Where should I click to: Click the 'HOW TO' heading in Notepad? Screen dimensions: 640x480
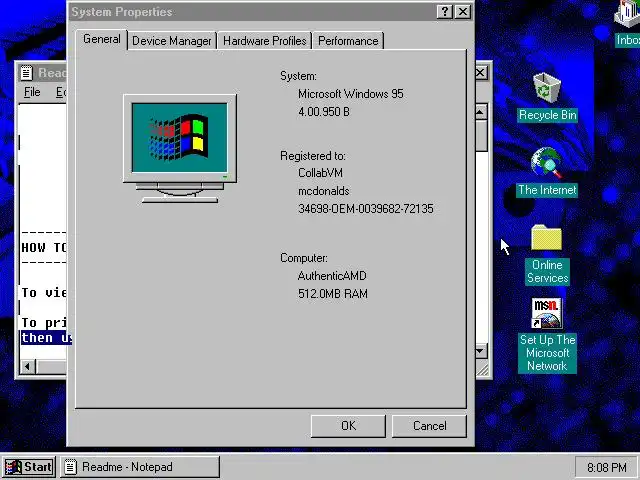(x=44, y=247)
